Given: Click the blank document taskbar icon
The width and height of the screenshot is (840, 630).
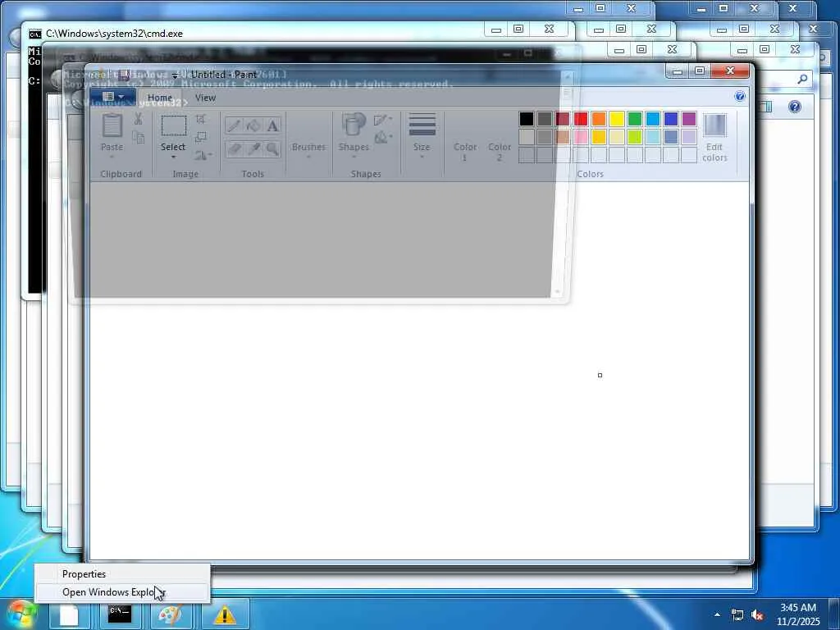Looking at the screenshot, I should click(69, 615).
